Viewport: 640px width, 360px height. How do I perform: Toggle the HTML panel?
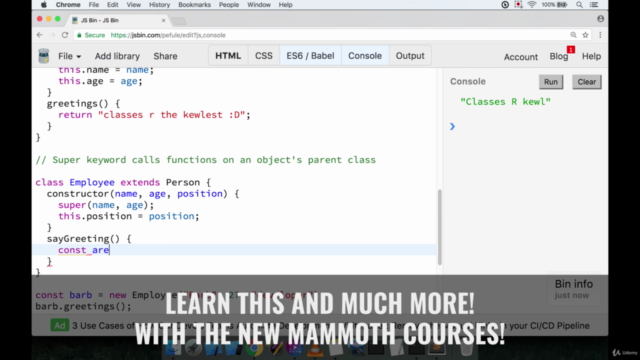[228, 56]
